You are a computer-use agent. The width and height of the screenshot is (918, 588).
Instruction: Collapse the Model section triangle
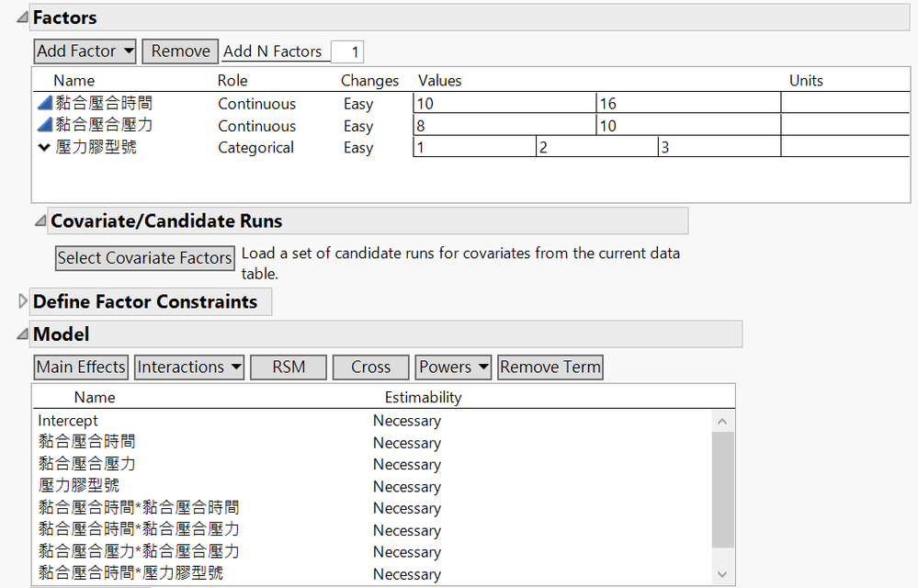pos(22,334)
